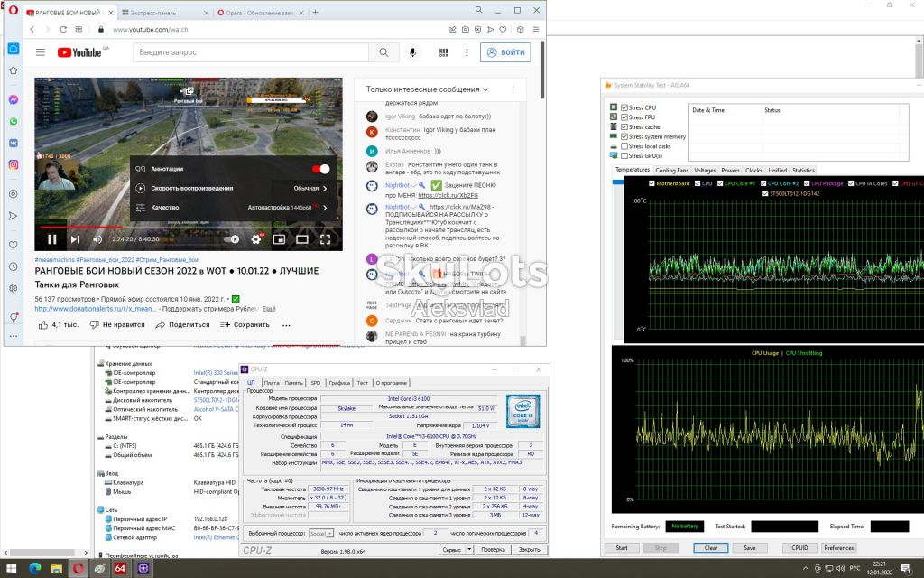Mute the video with the speaker icon
924x578 pixels.
pyautogui.click(x=97, y=238)
